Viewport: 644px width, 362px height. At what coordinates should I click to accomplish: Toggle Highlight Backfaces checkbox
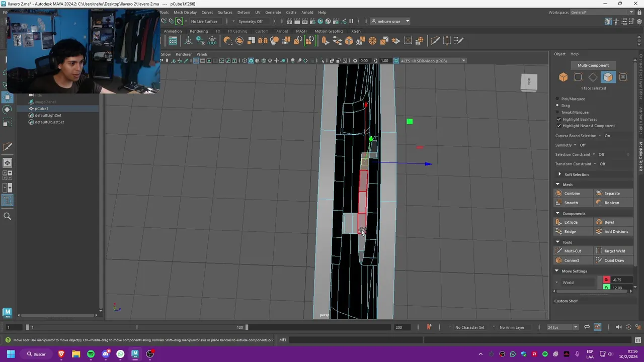[x=559, y=119]
